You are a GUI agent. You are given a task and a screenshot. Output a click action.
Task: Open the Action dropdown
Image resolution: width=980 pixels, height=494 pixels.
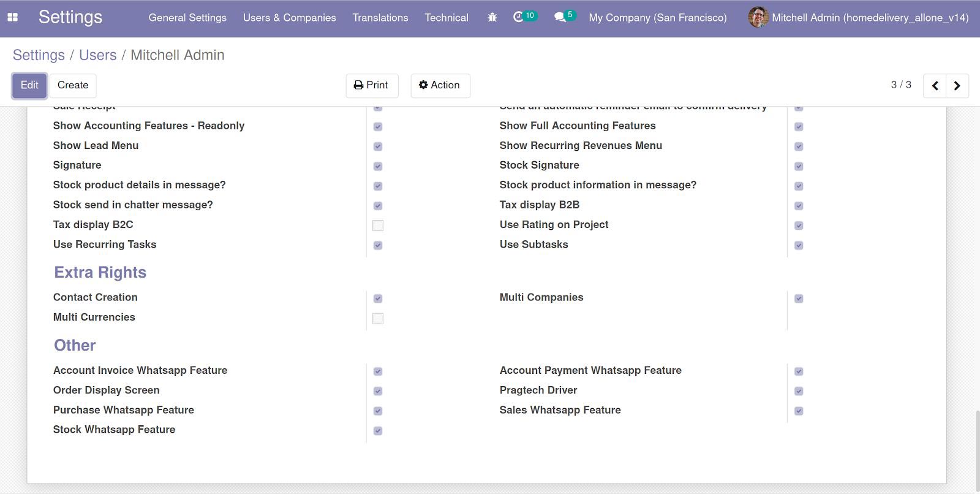[440, 86]
